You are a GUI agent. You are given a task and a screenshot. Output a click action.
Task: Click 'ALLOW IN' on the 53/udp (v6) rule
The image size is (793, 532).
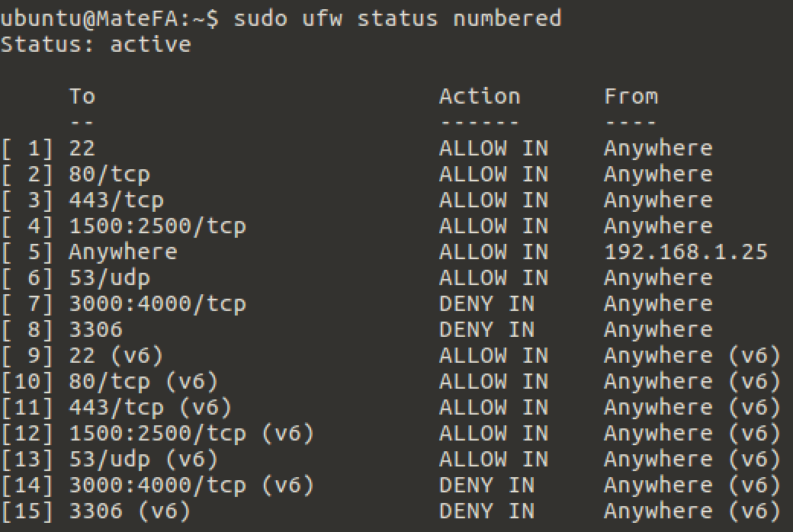coord(493,459)
